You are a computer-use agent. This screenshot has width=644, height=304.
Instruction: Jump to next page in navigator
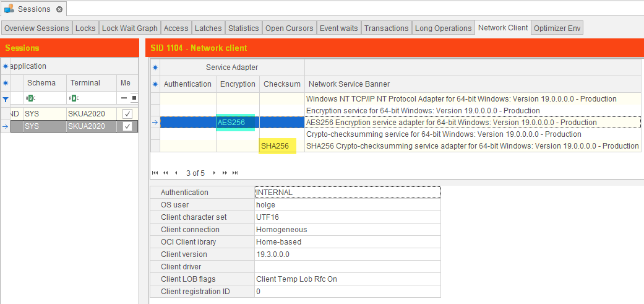(225, 173)
